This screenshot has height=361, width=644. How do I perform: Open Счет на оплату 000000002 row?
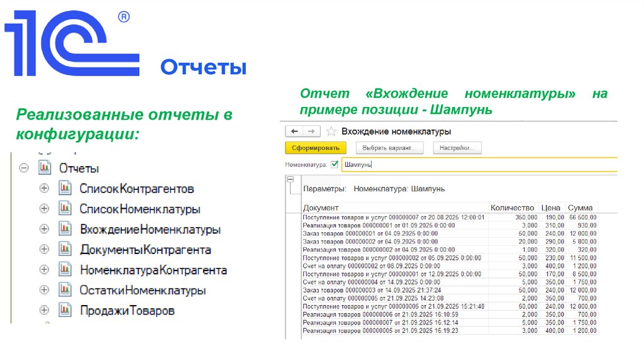pyautogui.click(x=450, y=266)
